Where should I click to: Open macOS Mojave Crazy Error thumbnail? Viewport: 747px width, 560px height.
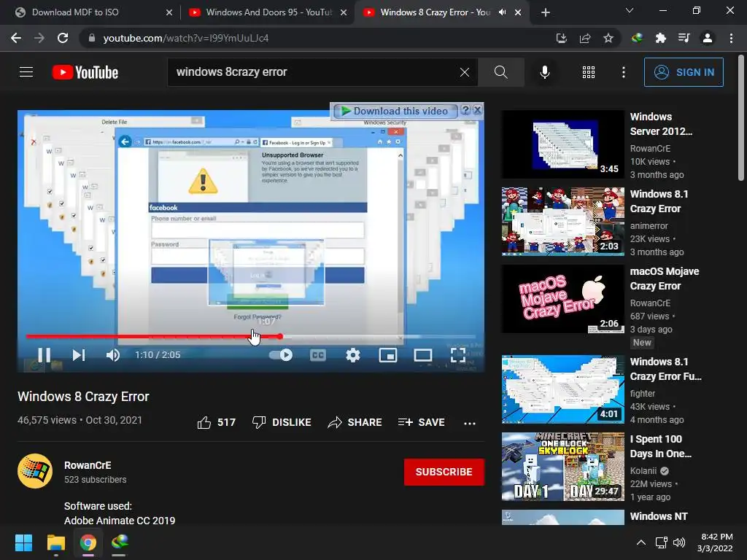(562, 298)
